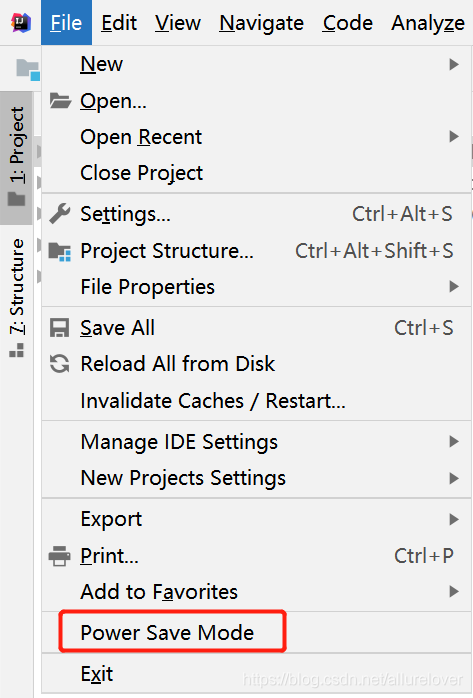Open the Navigate menu
The height and width of the screenshot is (698, 473).
tap(262, 23)
